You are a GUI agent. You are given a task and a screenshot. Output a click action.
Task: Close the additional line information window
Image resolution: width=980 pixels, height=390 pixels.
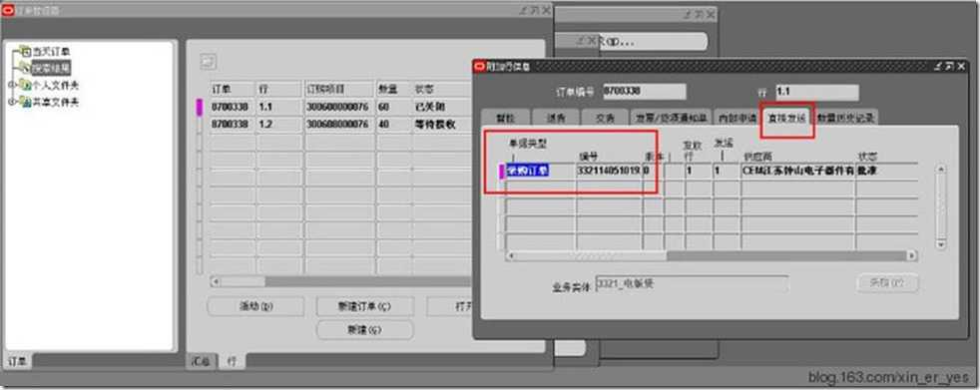(x=960, y=66)
